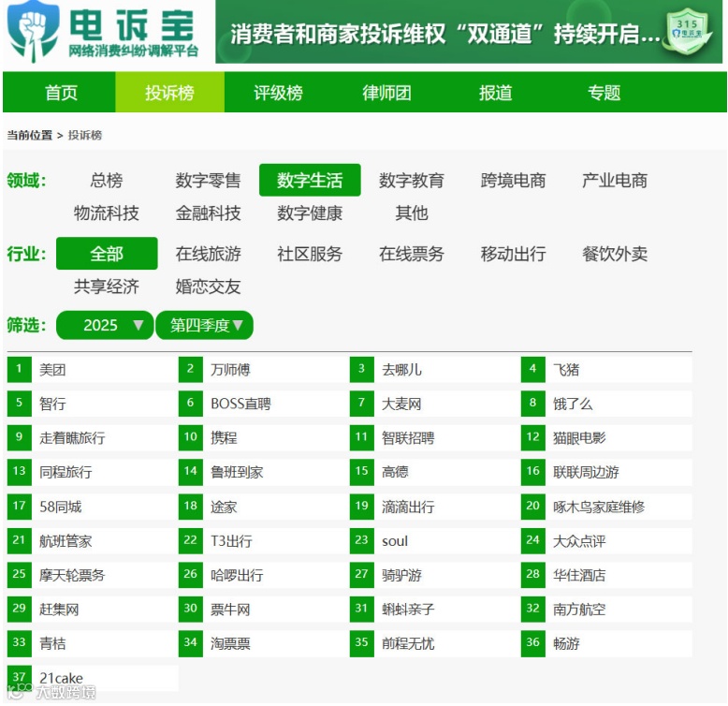Filter by 社区服务 industry
The height and width of the screenshot is (706, 728).
tap(310, 254)
